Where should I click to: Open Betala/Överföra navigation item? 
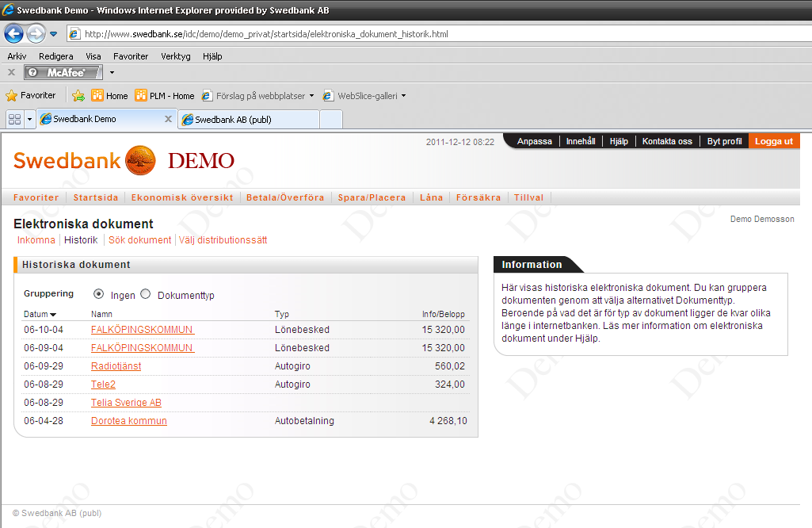(285, 197)
